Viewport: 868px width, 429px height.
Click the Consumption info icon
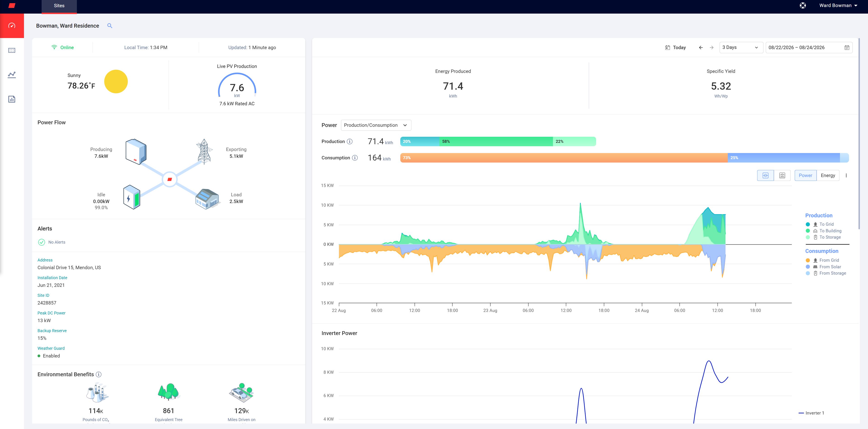click(355, 158)
